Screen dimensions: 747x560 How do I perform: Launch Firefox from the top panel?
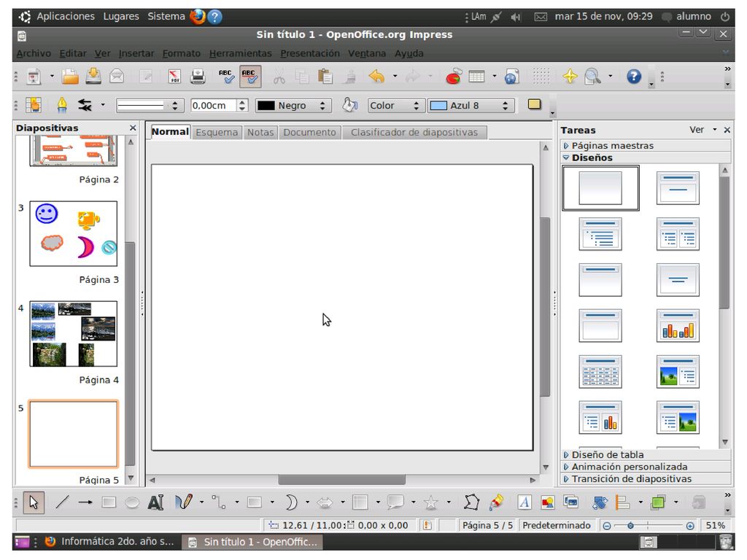[x=197, y=17]
